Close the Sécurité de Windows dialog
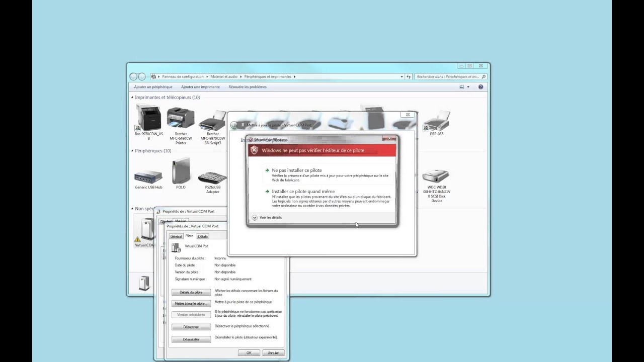Screen dimensions: 644x362 tap(389, 138)
